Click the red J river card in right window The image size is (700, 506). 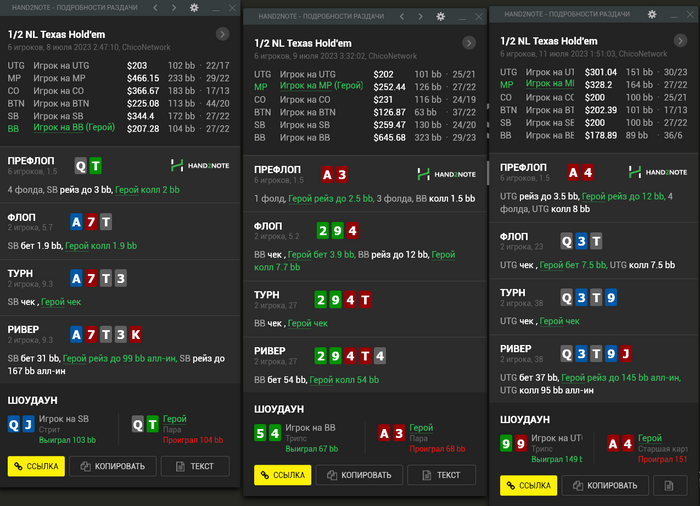626,354
